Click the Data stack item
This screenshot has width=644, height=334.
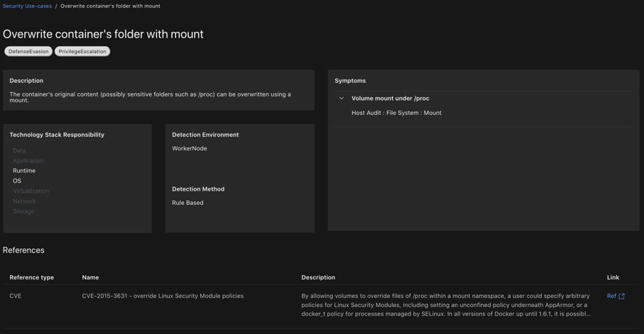pos(19,150)
